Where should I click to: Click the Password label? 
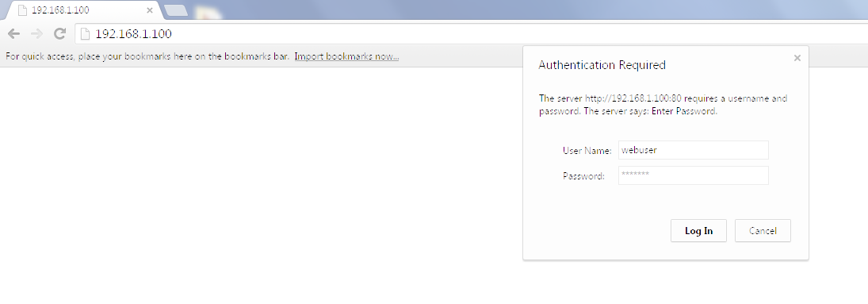(x=583, y=176)
